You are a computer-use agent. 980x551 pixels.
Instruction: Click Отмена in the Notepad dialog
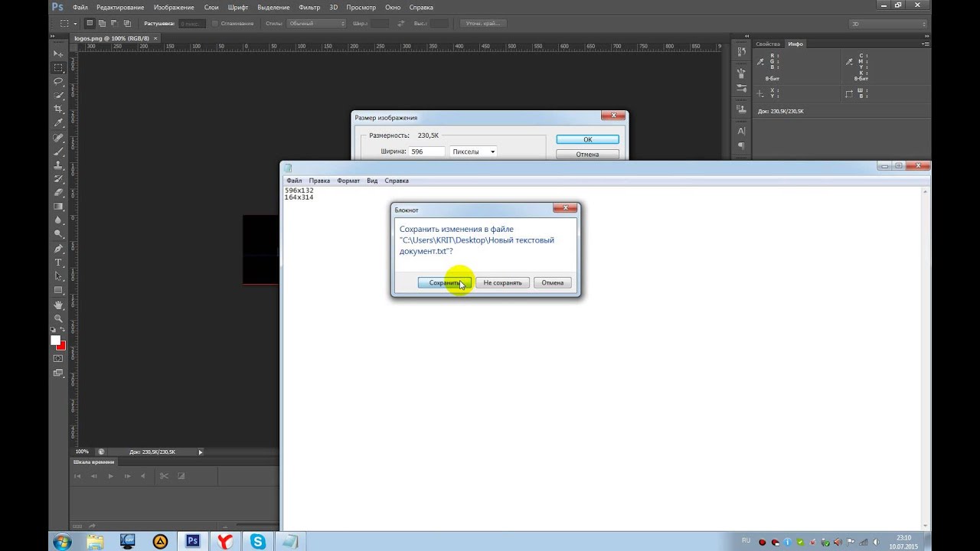click(552, 282)
